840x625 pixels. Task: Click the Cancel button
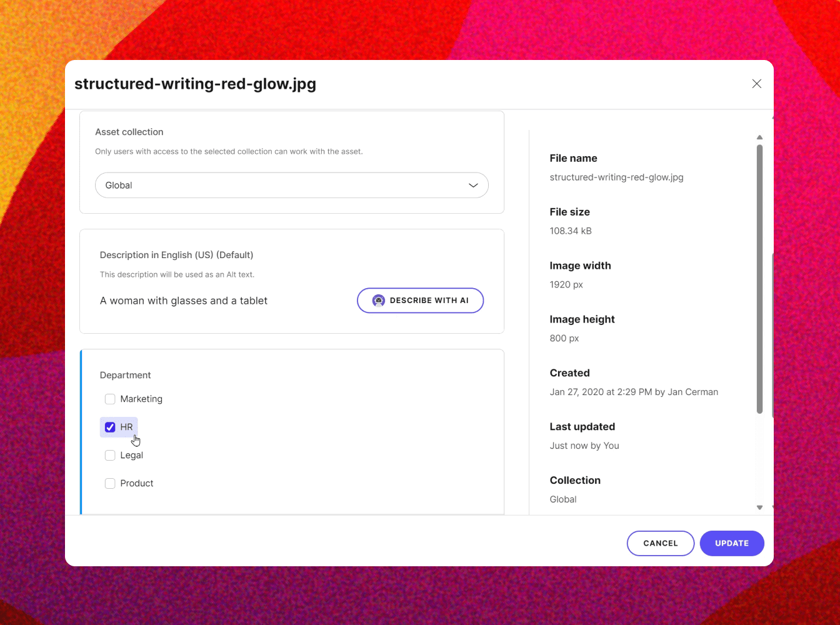(x=661, y=543)
